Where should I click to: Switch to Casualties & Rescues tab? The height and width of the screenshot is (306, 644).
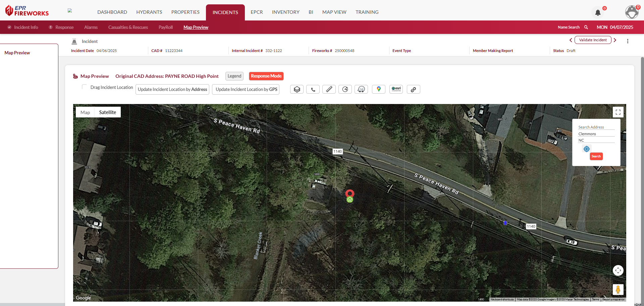point(128,27)
